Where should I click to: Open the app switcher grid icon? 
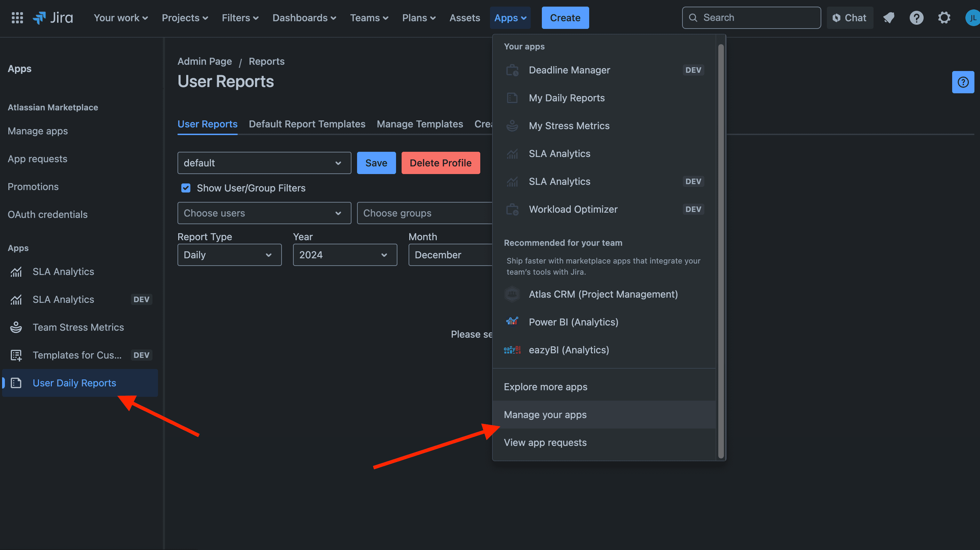(17, 17)
